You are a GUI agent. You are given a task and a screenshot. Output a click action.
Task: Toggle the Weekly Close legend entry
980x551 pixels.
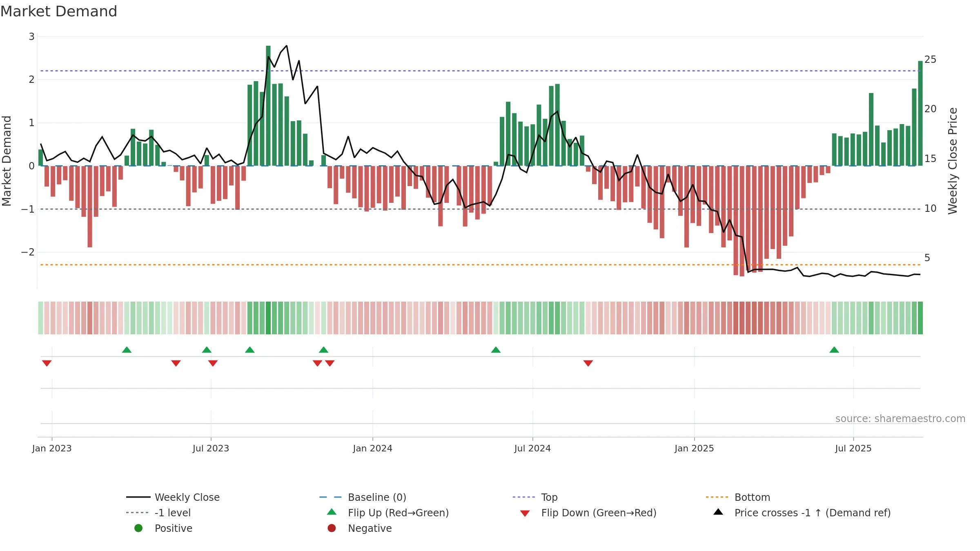[173, 497]
